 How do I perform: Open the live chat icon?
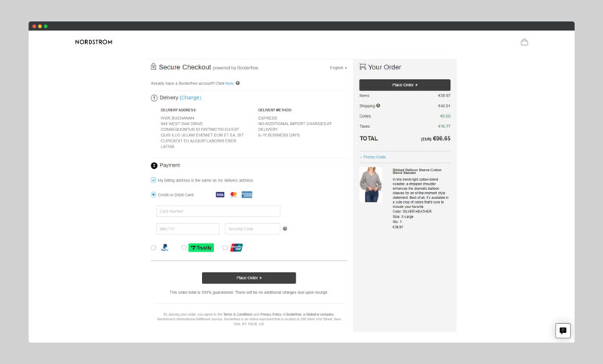click(x=562, y=331)
